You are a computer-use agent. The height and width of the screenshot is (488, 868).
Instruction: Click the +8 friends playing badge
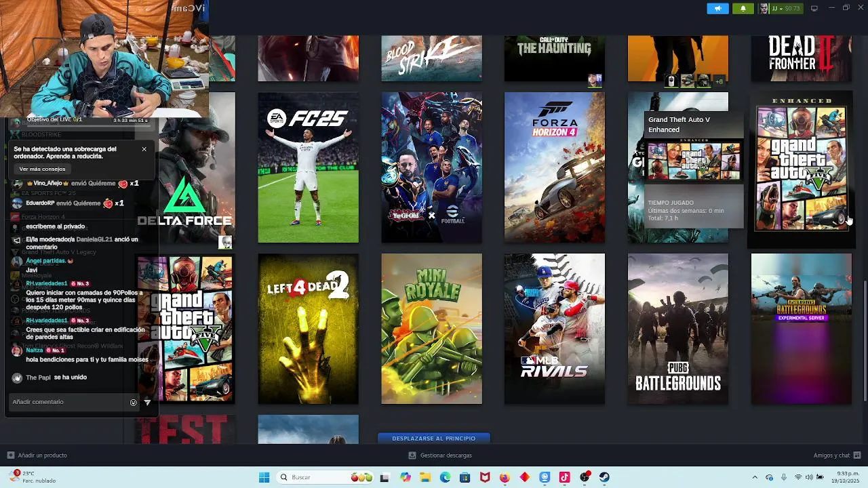click(x=719, y=81)
